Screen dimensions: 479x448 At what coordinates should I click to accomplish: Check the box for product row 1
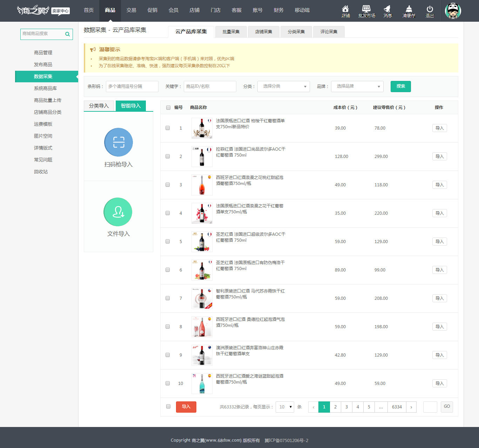(x=168, y=128)
